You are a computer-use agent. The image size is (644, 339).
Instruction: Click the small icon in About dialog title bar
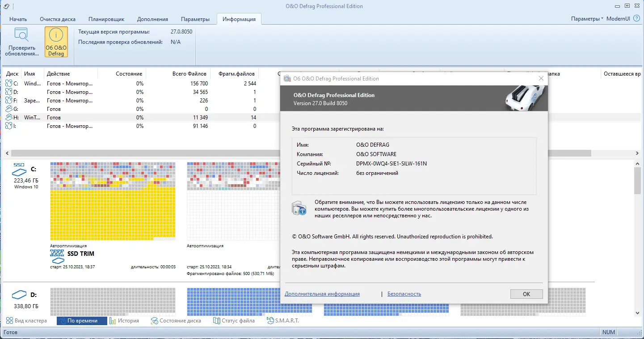pyautogui.click(x=286, y=79)
